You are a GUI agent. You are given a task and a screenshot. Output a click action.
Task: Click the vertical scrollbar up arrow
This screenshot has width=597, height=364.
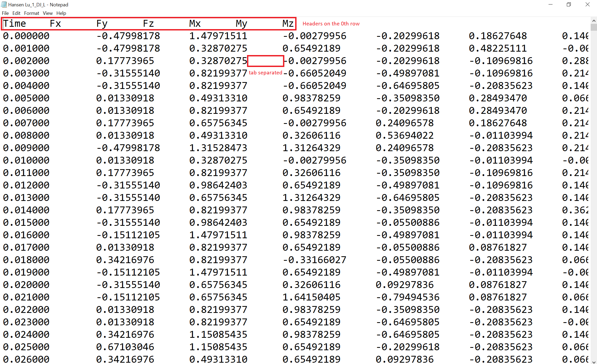tap(594, 20)
